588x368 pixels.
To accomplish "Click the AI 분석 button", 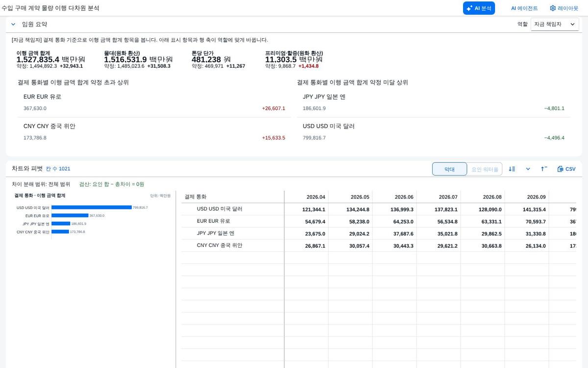I will (479, 8).
